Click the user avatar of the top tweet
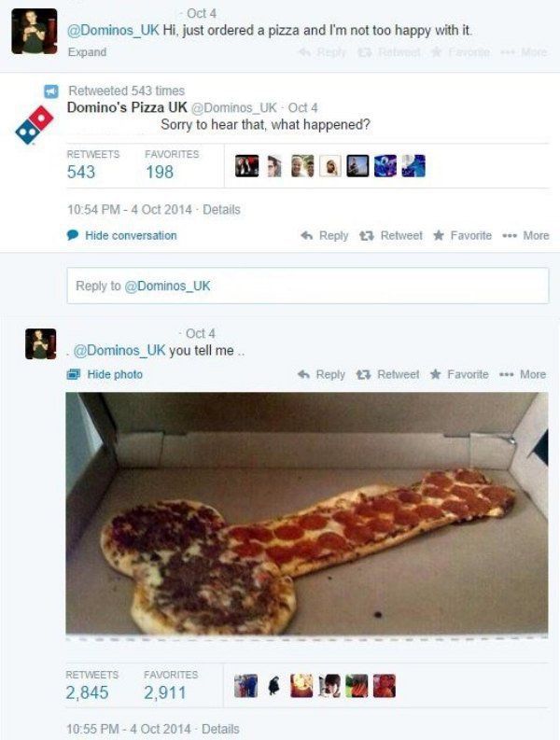 [34, 31]
